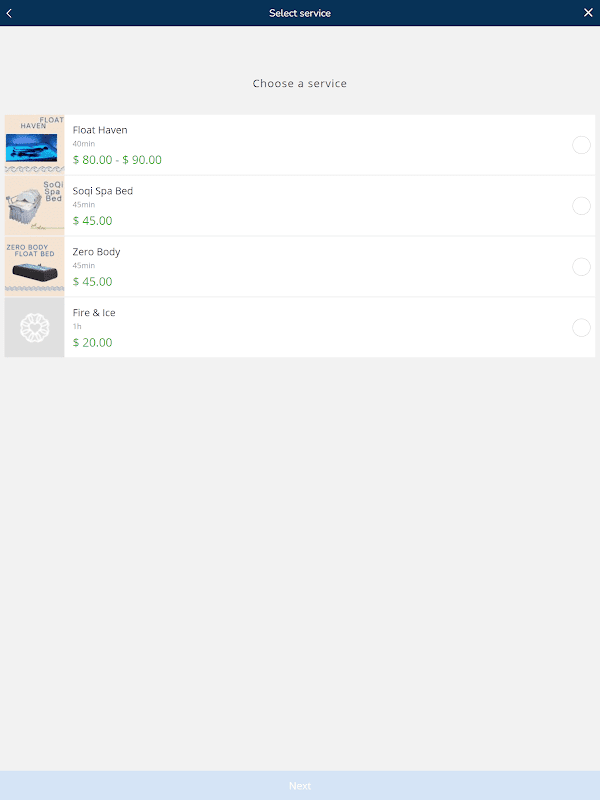This screenshot has width=600, height=800.
Task: View the Zero Body Float Bed thumbnail
Action: coord(35,266)
